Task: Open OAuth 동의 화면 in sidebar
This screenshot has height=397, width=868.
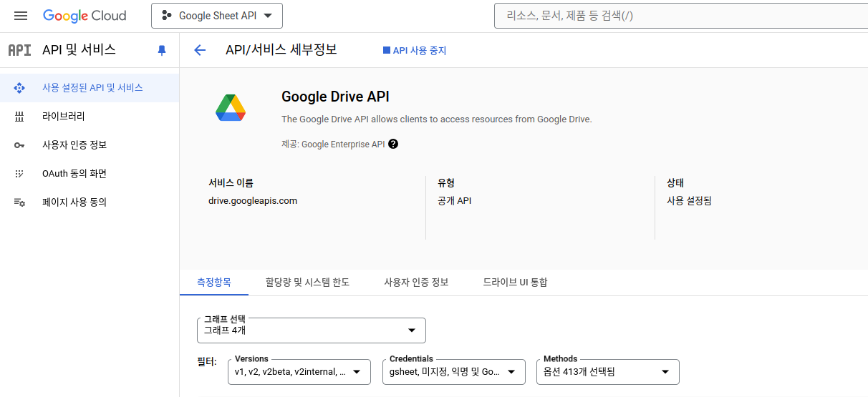Action: tap(90, 174)
